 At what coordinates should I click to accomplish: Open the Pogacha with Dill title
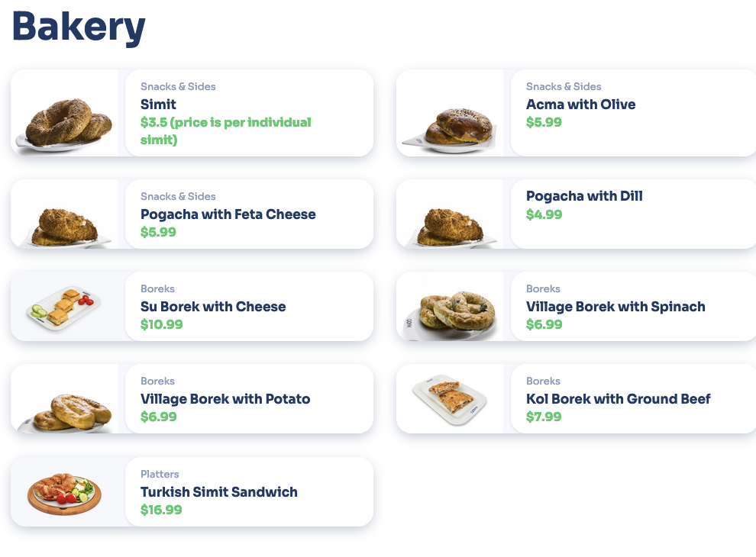click(584, 196)
